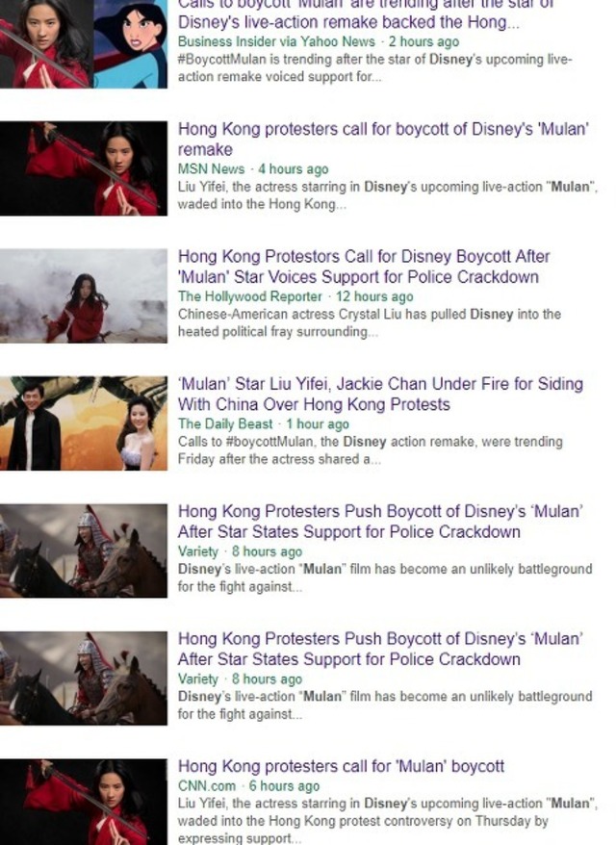
Task: Click the Jackie Chan and Liu Yifei thumbnail
Action: click(84, 423)
